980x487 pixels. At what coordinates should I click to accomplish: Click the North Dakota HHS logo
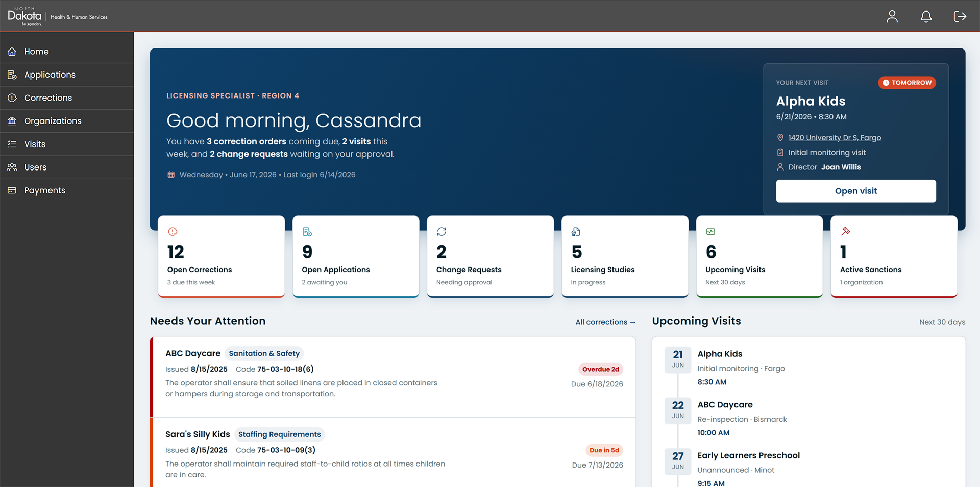57,16
